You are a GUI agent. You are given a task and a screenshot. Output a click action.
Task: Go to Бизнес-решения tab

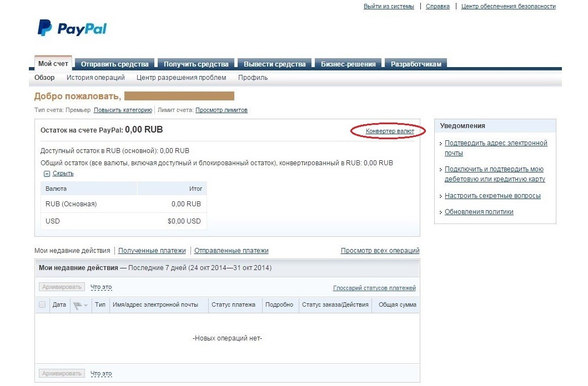click(x=348, y=64)
